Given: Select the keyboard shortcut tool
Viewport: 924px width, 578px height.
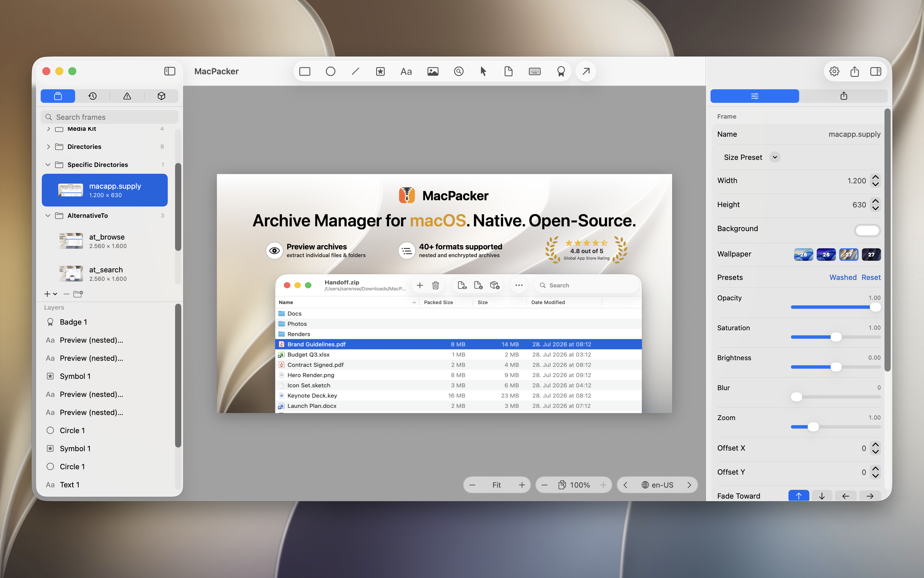Looking at the screenshot, I should (x=535, y=72).
